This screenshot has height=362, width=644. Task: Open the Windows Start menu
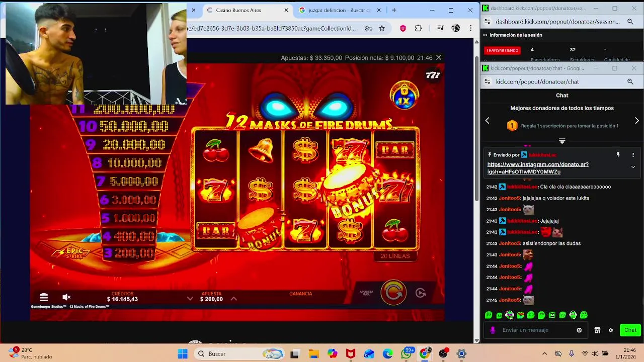click(x=182, y=354)
